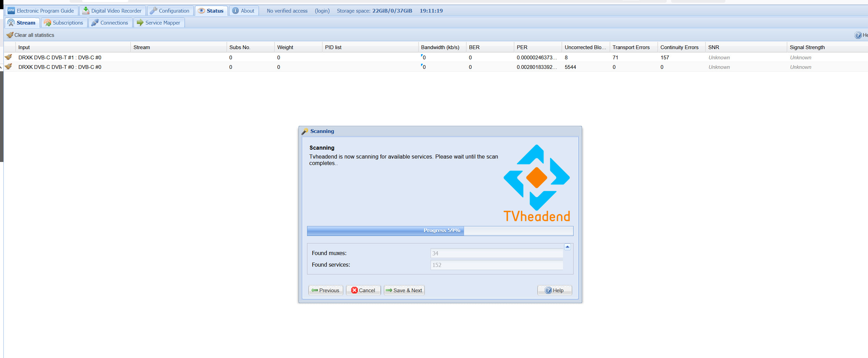Click continuity errors value 157
This screenshot has width=868, height=358.
(x=665, y=57)
